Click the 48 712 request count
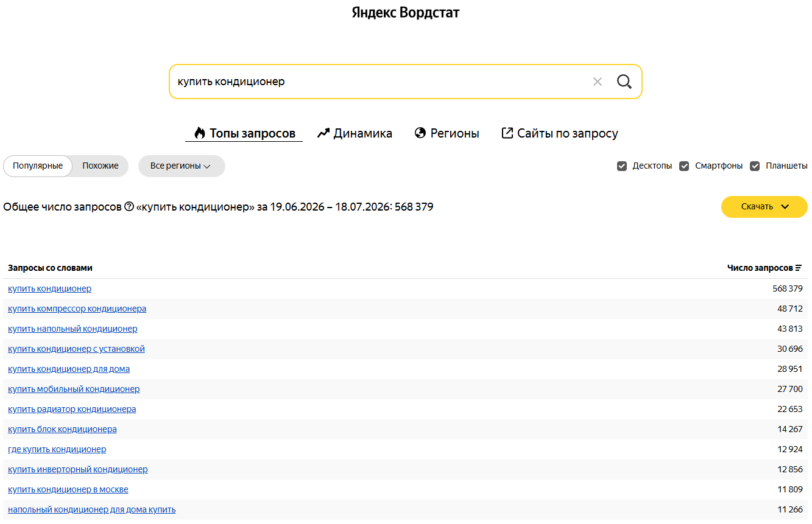This screenshot has height=524, width=812. click(790, 309)
